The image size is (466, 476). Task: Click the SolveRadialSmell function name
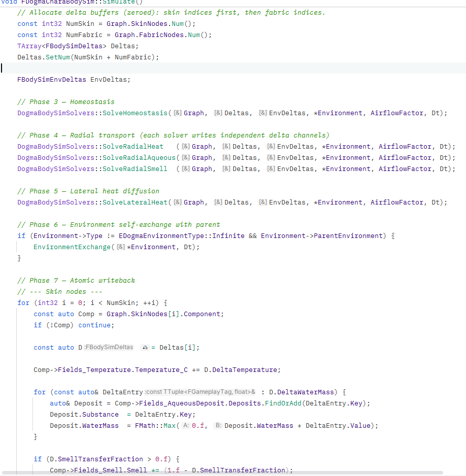pos(135,169)
